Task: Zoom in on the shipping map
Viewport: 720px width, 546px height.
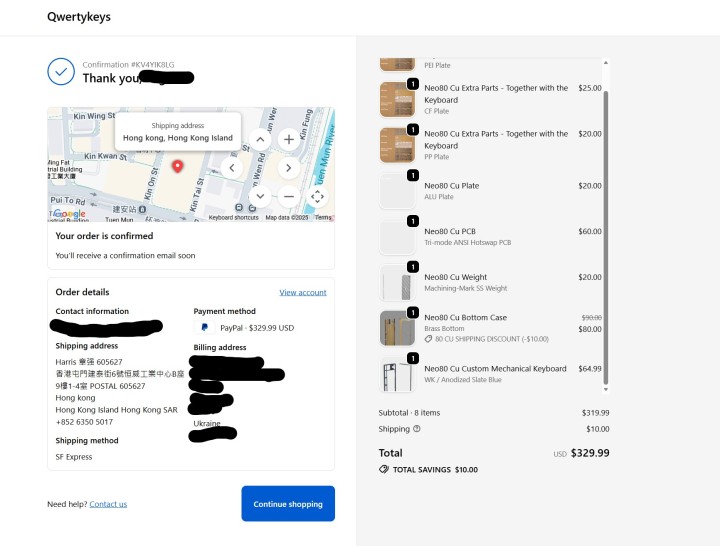Action: point(289,140)
